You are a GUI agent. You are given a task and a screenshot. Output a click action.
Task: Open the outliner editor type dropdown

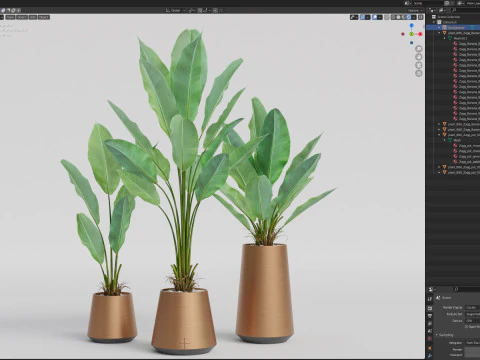click(x=432, y=10)
